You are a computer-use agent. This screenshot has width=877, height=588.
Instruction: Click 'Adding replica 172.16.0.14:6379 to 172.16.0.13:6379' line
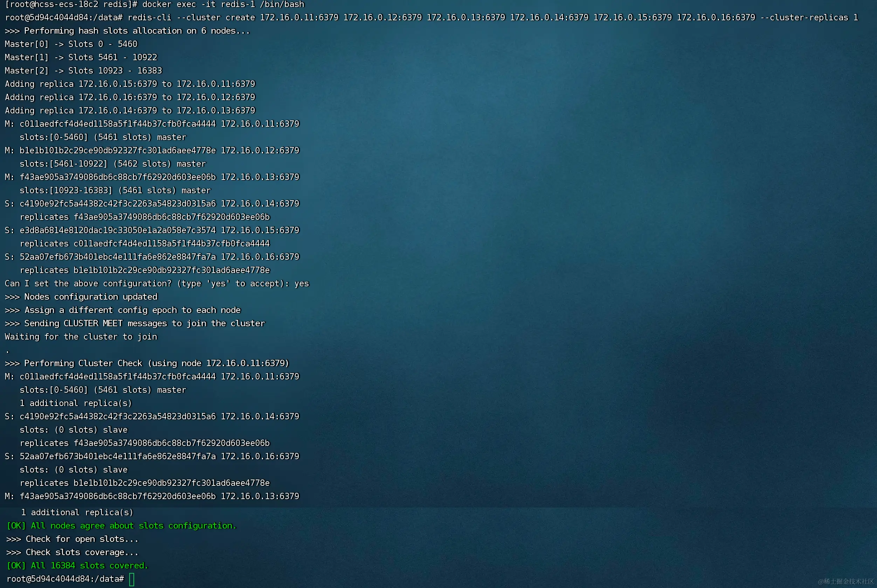point(130,111)
